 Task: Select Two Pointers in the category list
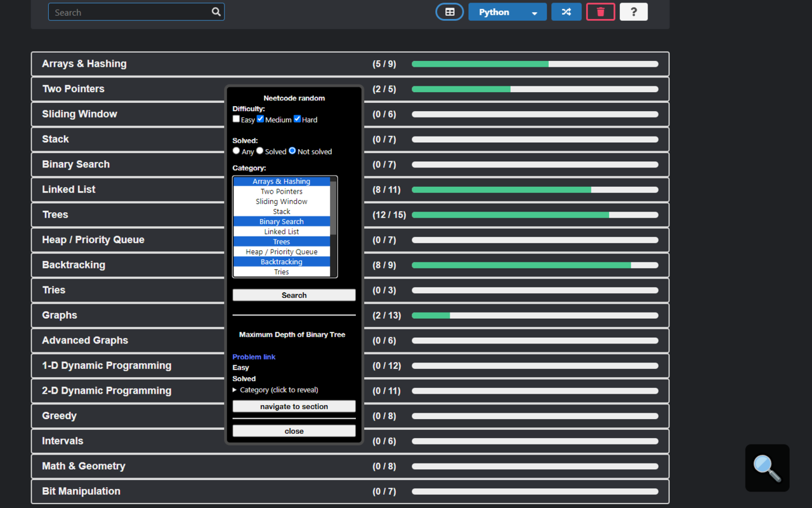tap(282, 191)
